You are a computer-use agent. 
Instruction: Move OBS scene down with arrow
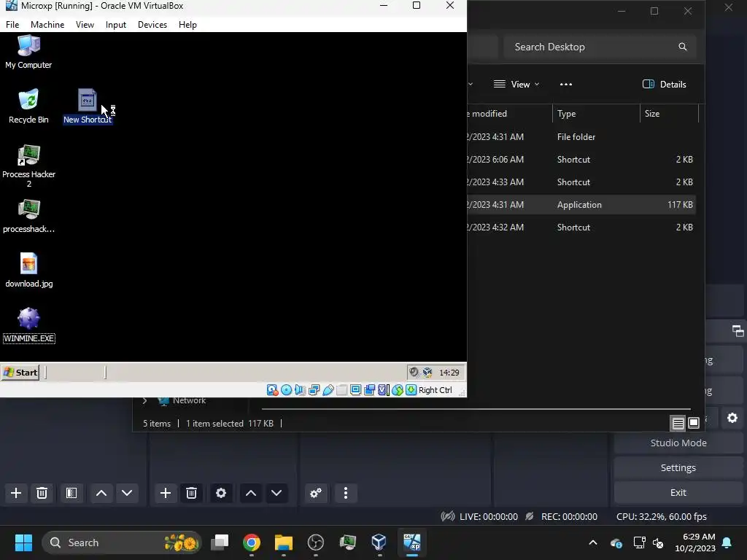point(127,493)
